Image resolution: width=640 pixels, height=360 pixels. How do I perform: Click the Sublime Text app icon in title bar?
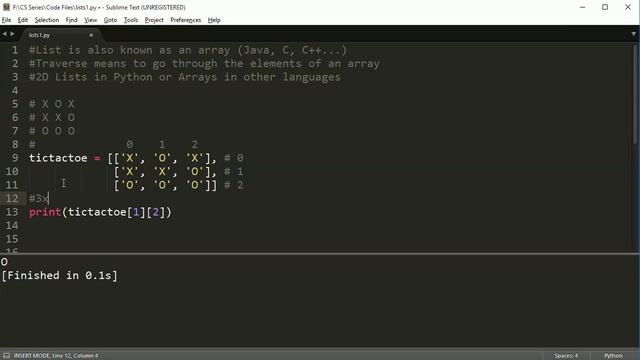[x=6, y=7]
